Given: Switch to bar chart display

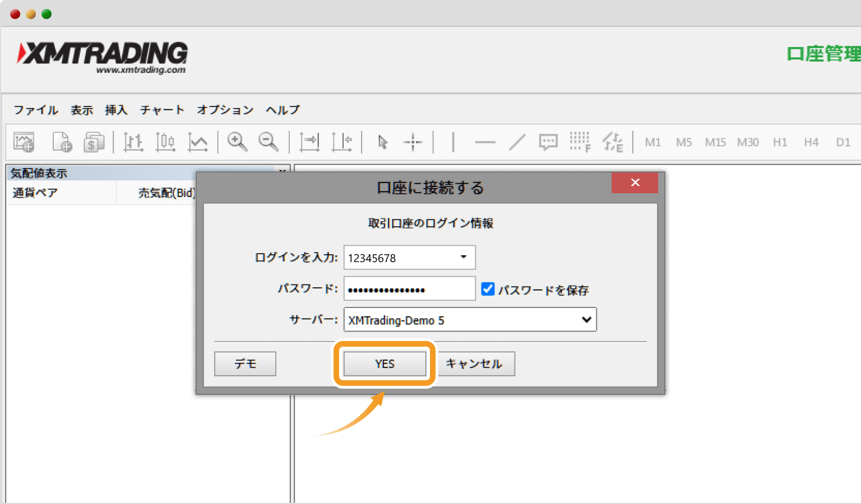Looking at the screenshot, I should [133, 142].
